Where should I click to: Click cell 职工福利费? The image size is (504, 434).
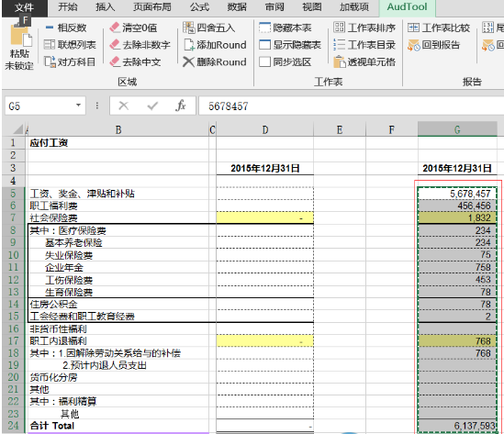point(118,206)
